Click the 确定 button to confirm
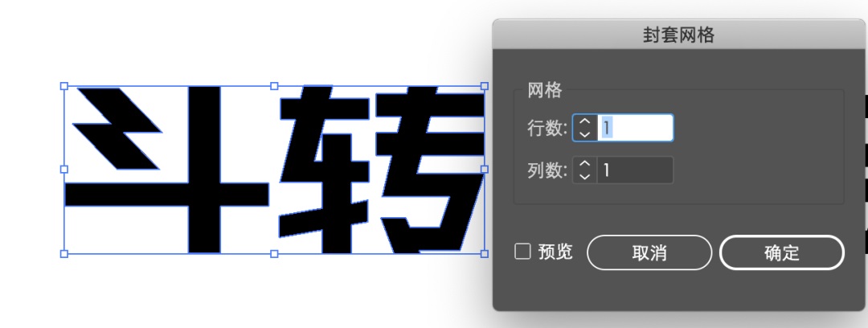The image size is (868, 328). (782, 252)
